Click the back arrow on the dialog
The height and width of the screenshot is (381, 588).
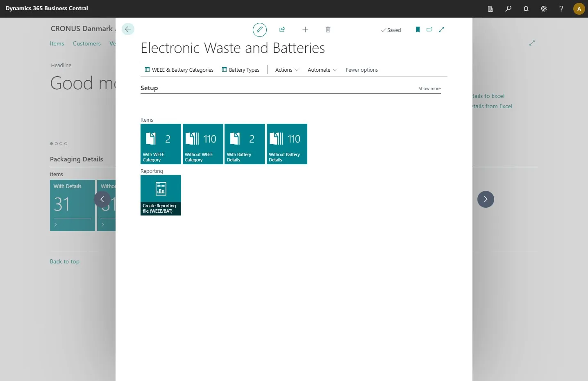click(x=128, y=29)
